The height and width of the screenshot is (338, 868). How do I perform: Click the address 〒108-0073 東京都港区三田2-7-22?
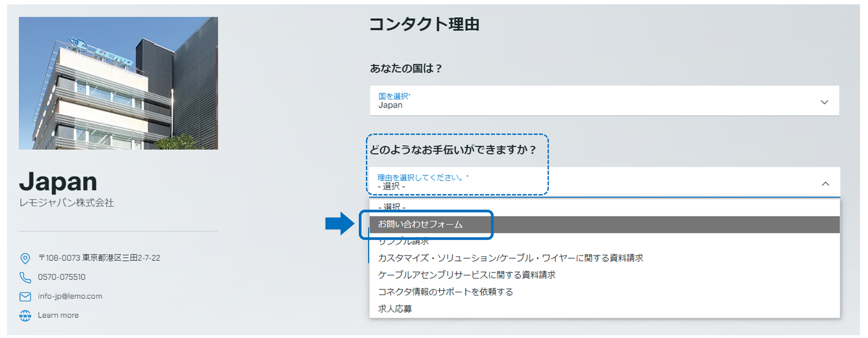(x=99, y=258)
